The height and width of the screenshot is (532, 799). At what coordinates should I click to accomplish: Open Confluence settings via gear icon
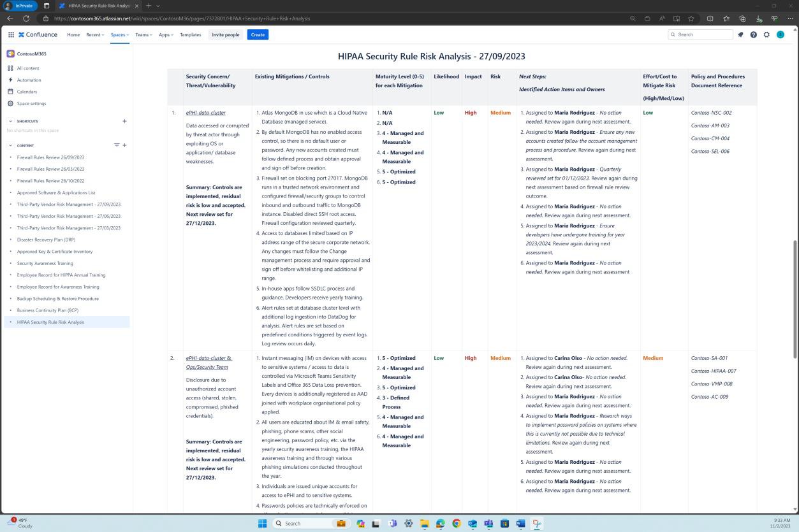pyautogui.click(x=766, y=34)
